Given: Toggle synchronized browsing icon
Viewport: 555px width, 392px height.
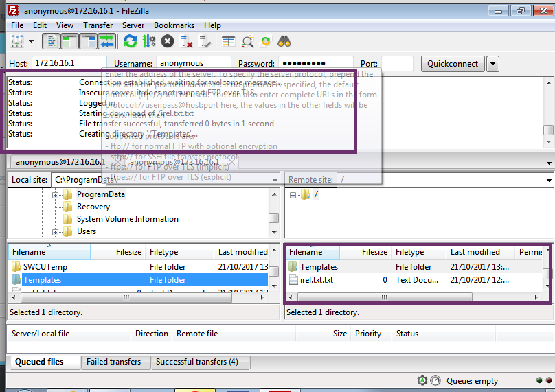Looking at the screenshot, I should click(x=265, y=41).
